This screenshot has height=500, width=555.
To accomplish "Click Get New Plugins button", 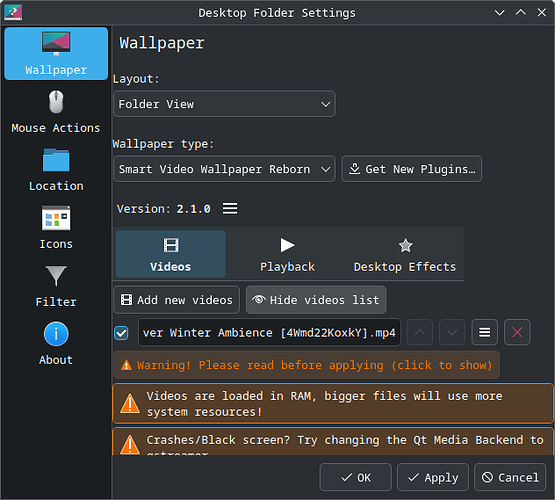I will (x=412, y=169).
